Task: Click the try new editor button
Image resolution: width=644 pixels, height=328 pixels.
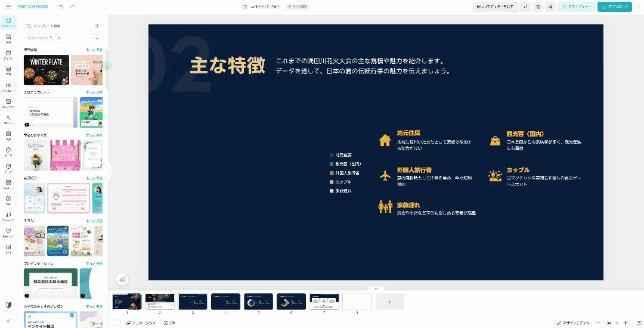Action: coord(495,7)
